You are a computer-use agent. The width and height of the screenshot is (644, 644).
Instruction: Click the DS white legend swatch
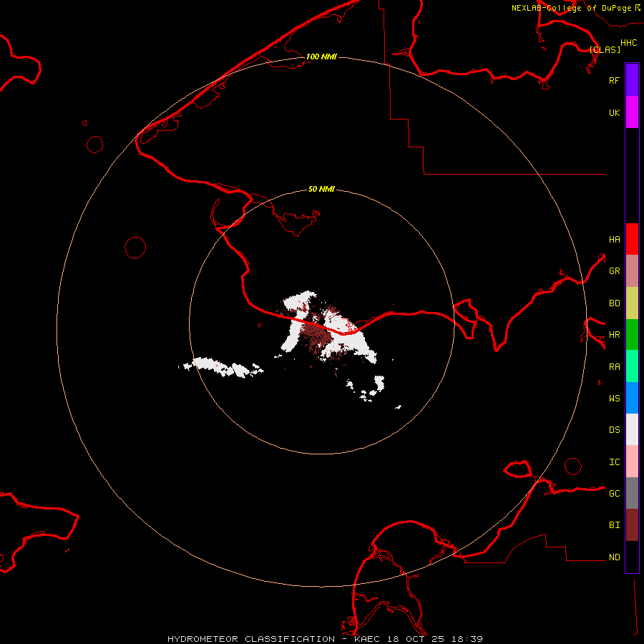point(632,429)
